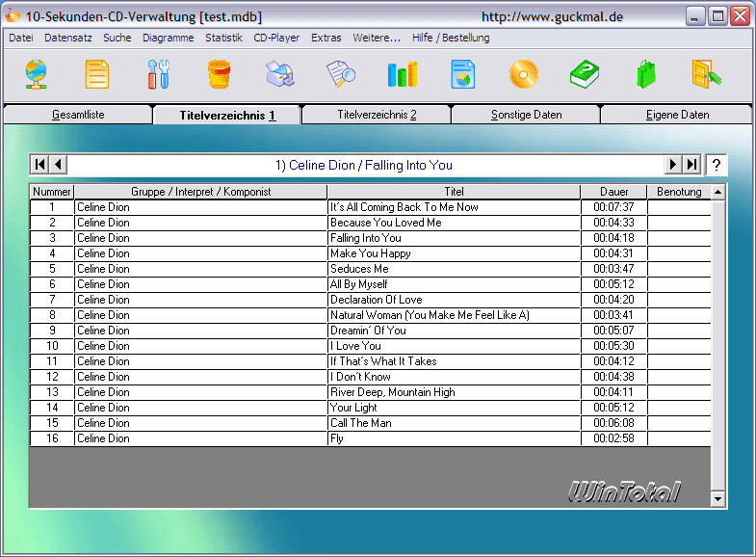The image size is (756, 557).
Task: Jump to the first record
Action: [x=40, y=165]
